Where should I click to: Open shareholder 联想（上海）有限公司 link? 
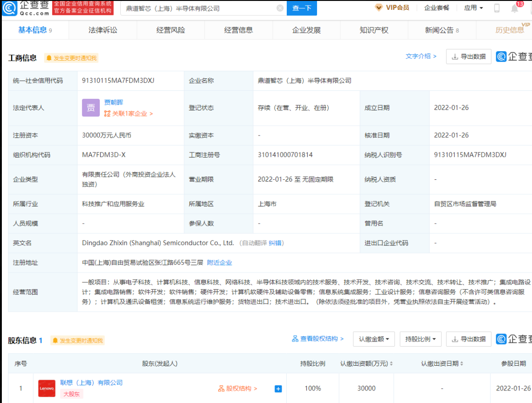point(91,383)
